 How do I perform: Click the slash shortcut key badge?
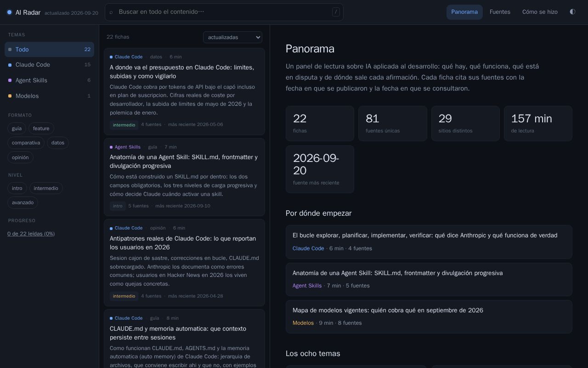pos(336,12)
